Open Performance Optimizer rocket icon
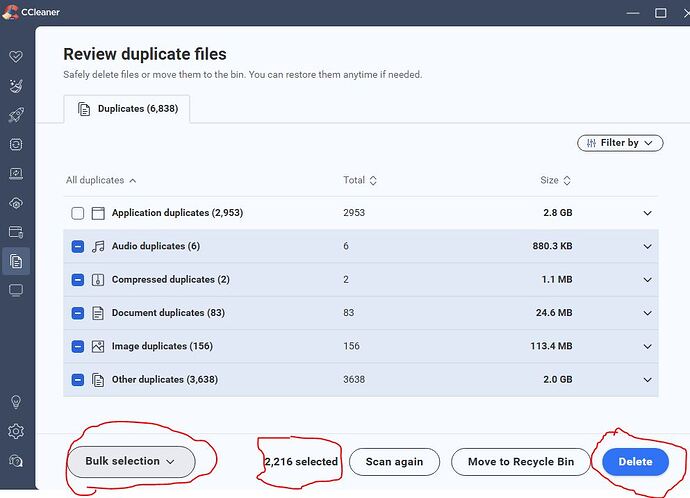Screen dimensions: 690x498 coord(15,115)
